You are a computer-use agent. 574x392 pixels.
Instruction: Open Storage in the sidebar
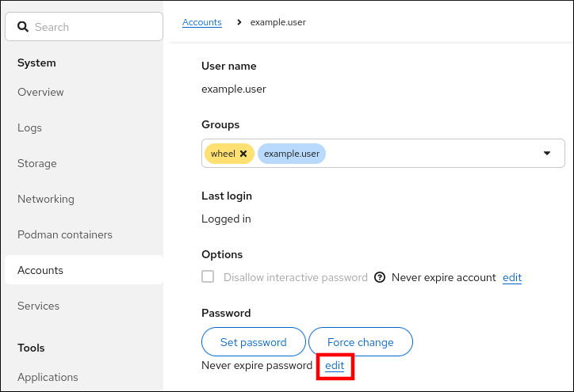pos(37,163)
